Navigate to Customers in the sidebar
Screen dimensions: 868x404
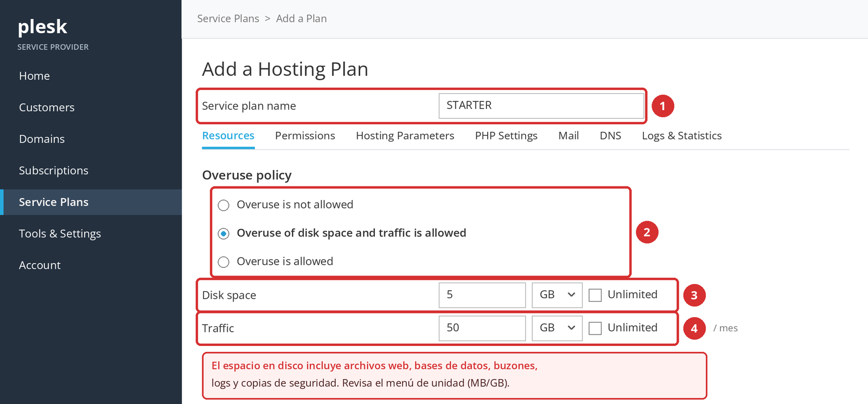point(47,107)
